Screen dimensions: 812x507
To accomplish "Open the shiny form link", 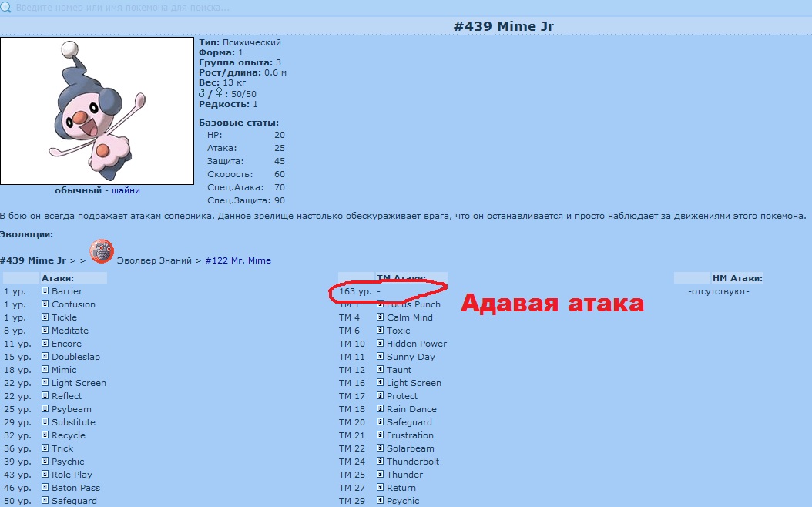I will point(126,190).
